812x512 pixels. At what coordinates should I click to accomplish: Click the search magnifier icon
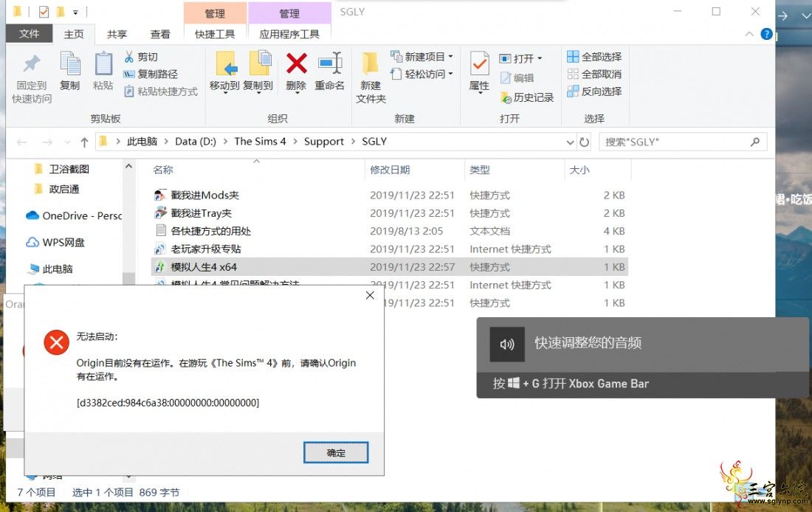pos(755,142)
